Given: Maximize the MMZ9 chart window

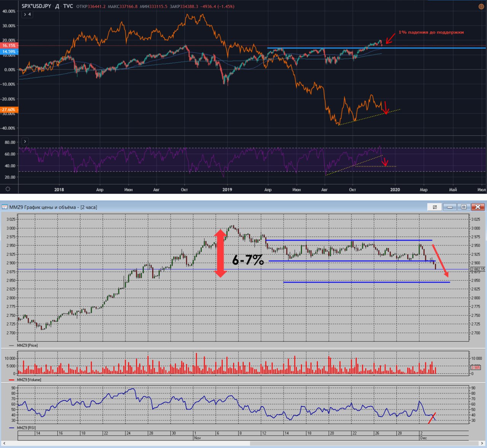Looking at the screenshot, I should pos(463,207).
